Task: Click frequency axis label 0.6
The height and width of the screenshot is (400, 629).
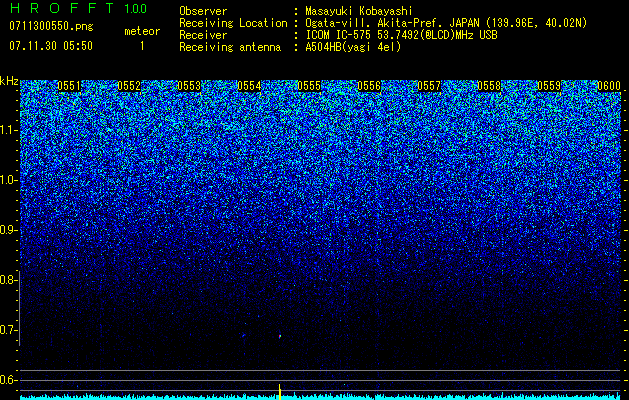Action: pos(9,380)
